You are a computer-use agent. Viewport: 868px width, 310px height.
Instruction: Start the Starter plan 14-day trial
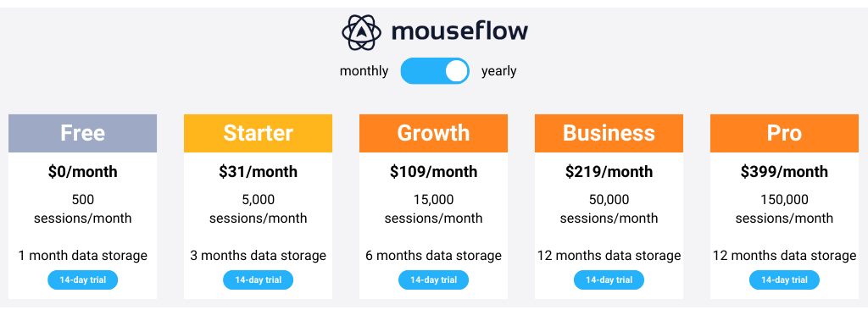coord(258,280)
